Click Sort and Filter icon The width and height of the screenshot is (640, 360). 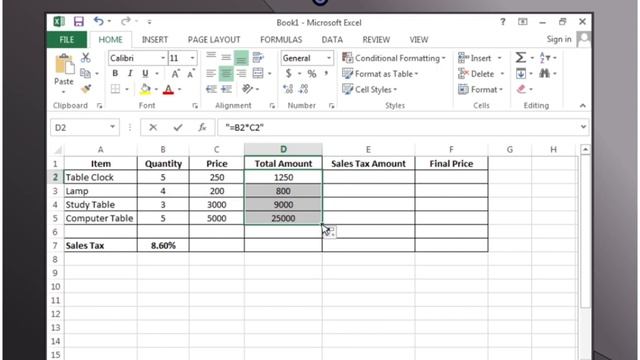point(545,58)
